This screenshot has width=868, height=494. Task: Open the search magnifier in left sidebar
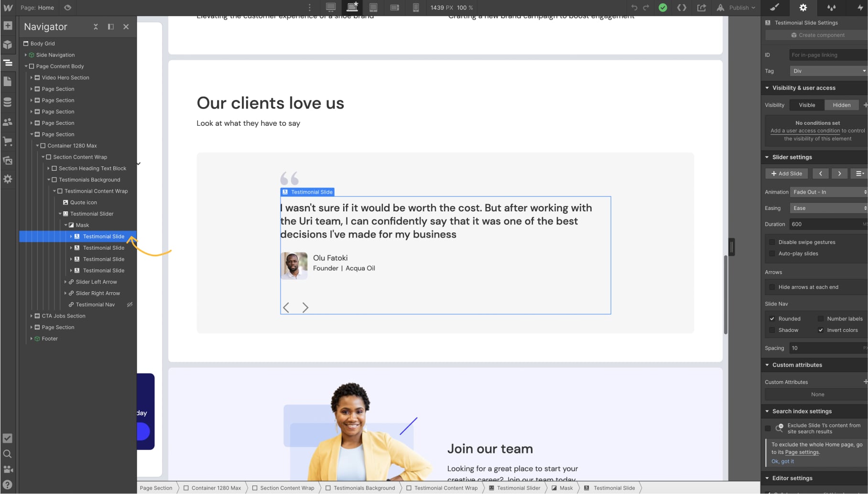(8, 454)
